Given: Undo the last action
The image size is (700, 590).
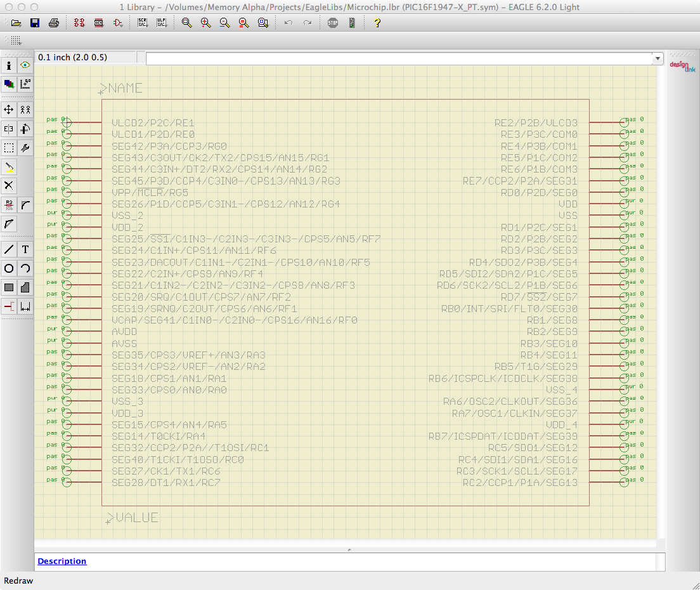Looking at the screenshot, I should point(288,23).
